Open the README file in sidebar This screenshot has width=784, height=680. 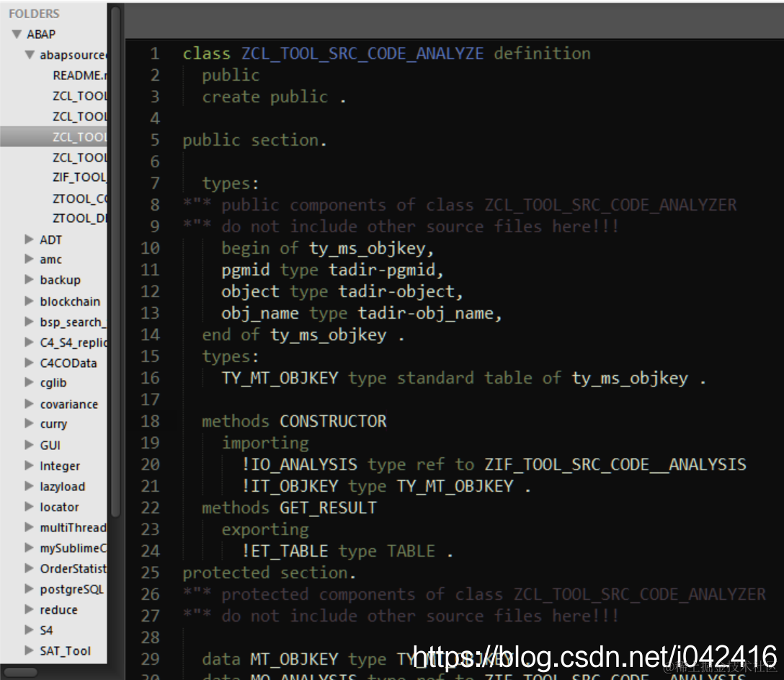point(79,75)
